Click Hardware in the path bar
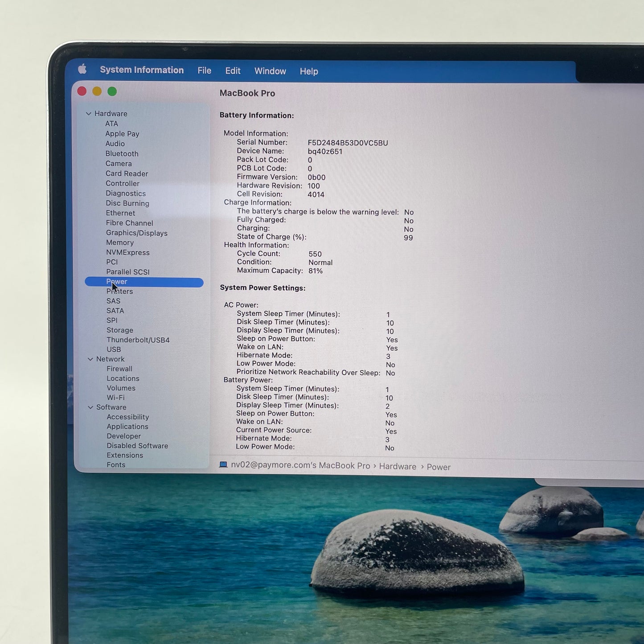The image size is (644, 644). (x=398, y=467)
